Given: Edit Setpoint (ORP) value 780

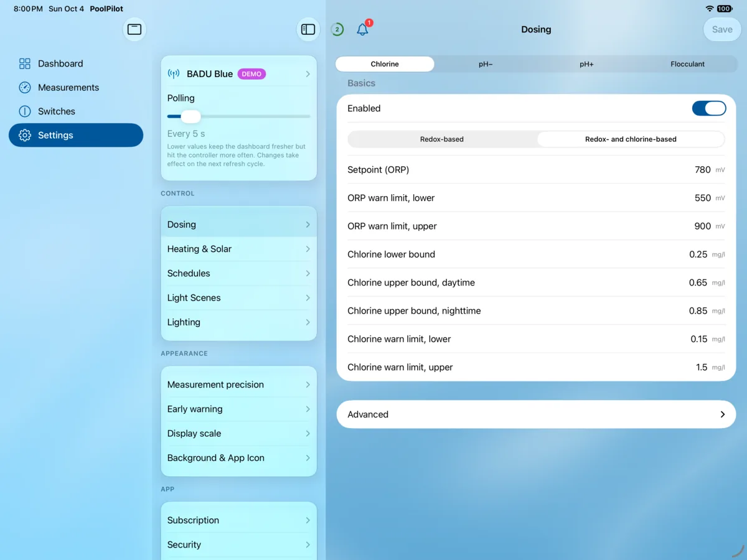Looking at the screenshot, I should [702, 170].
